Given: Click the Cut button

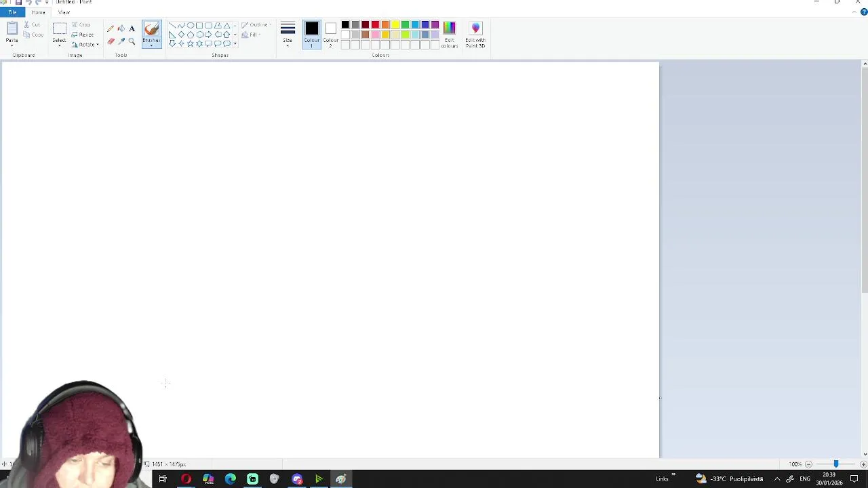Looking at the screenshot, I should pyautogui.click(x=32, y=25).
